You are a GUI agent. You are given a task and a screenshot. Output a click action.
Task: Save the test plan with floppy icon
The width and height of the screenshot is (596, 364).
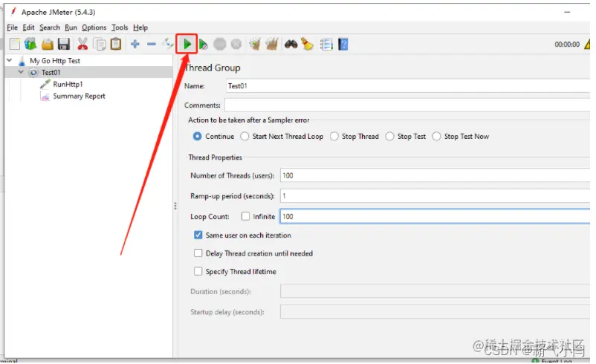(64, 45)
